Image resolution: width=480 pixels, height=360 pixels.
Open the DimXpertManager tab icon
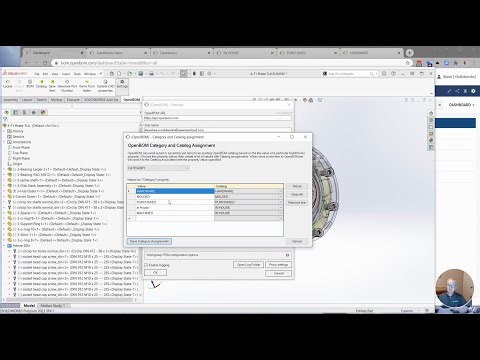point(33,113)
